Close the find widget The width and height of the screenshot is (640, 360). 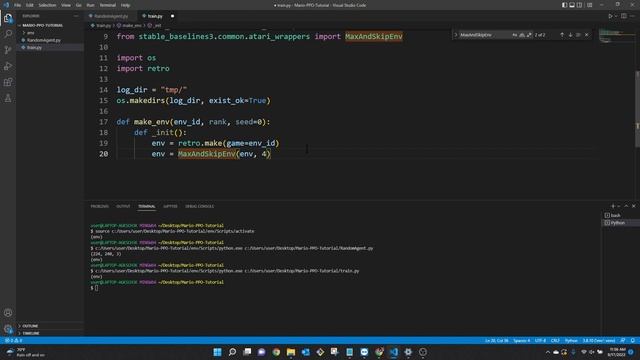click(587, 35)
